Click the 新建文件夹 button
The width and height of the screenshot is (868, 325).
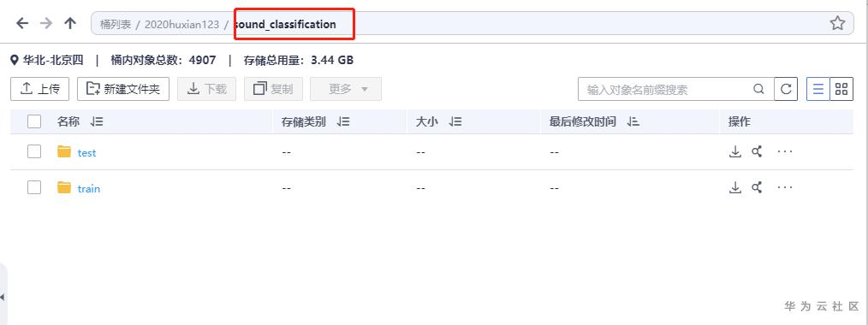tap(123, 89)
